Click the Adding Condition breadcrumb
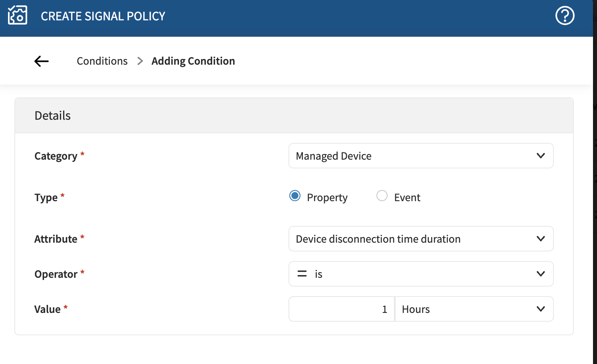The width and height of the screenshot is (597, 364). point(193,61)
